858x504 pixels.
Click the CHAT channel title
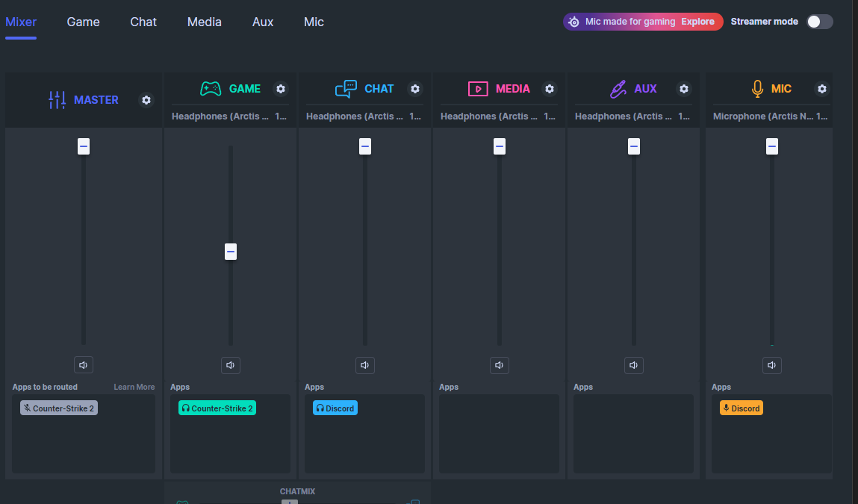379,89
